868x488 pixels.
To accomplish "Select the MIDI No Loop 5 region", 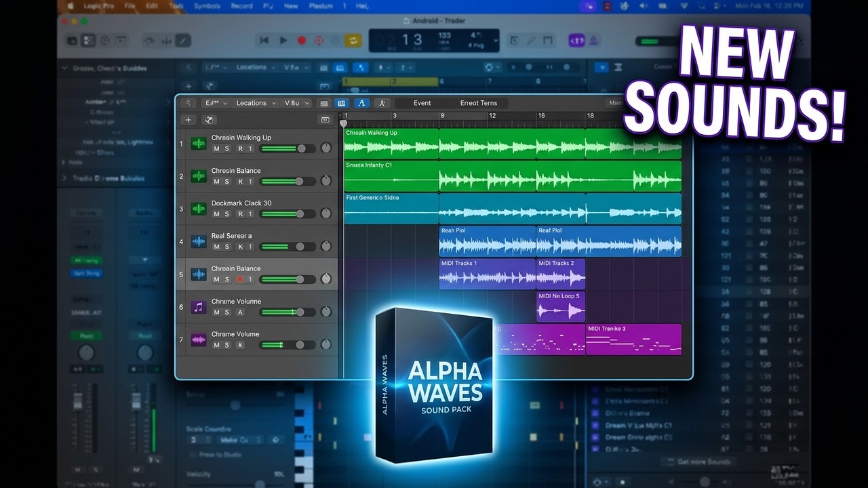I will [x=561, y=307].
